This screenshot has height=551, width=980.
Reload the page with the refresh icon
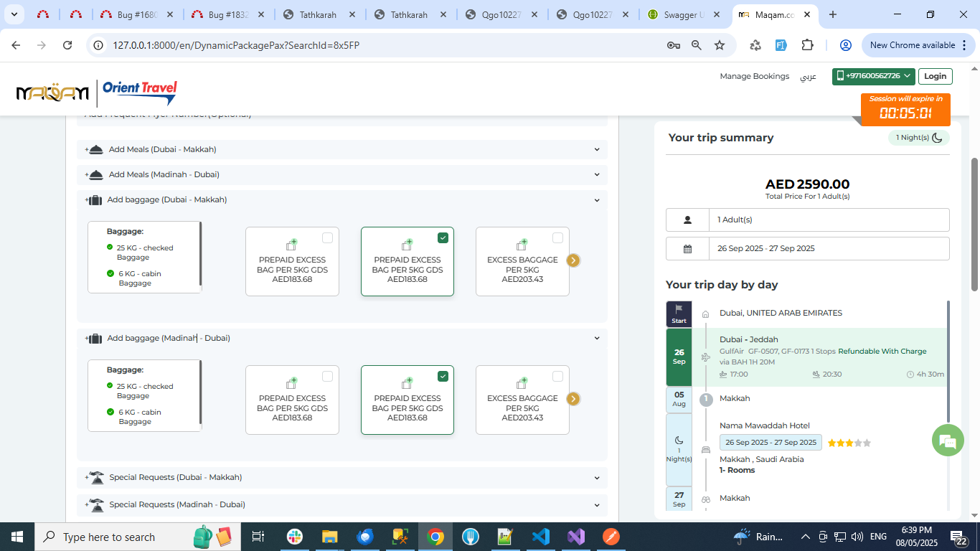(x=67, y=45)
